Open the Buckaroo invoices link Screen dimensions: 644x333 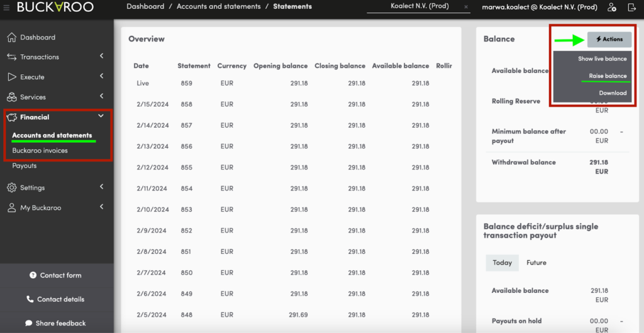[x=40, y=151]
